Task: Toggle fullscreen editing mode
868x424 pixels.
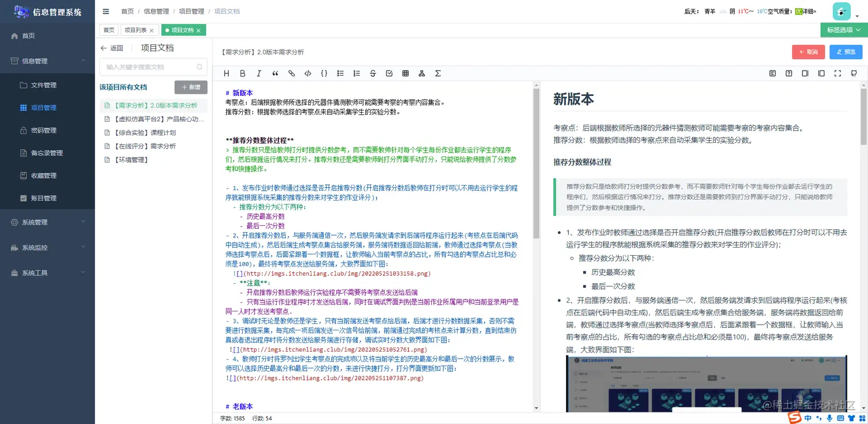Action: (x=837, y=73)
